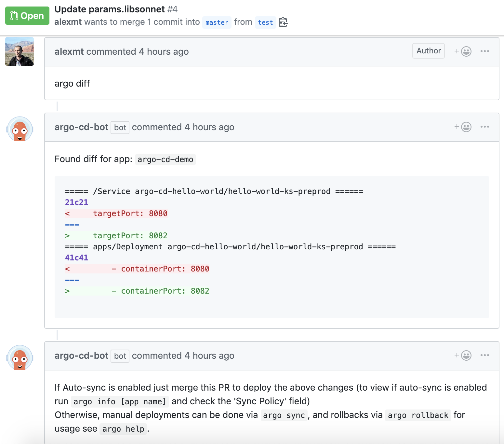Open options menu on alexmt's comment
The image size is (504, 444).
pyautogui.click(x=484, y=51)
